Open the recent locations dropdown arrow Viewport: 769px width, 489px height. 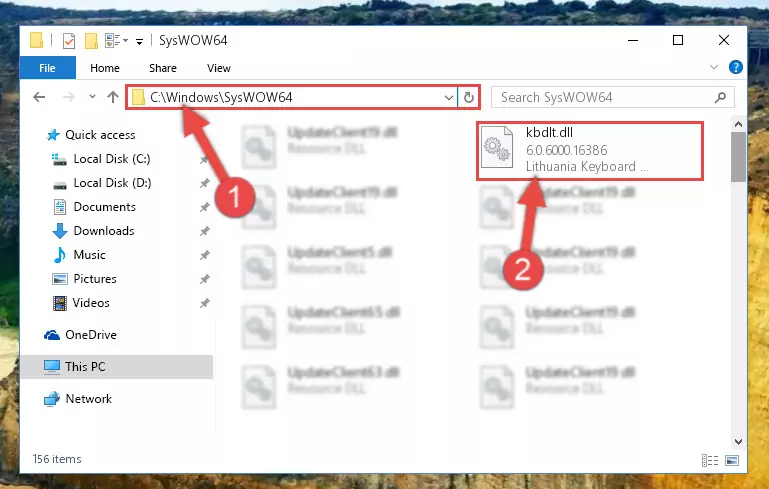pyautogui.click(x=92, y=97)
